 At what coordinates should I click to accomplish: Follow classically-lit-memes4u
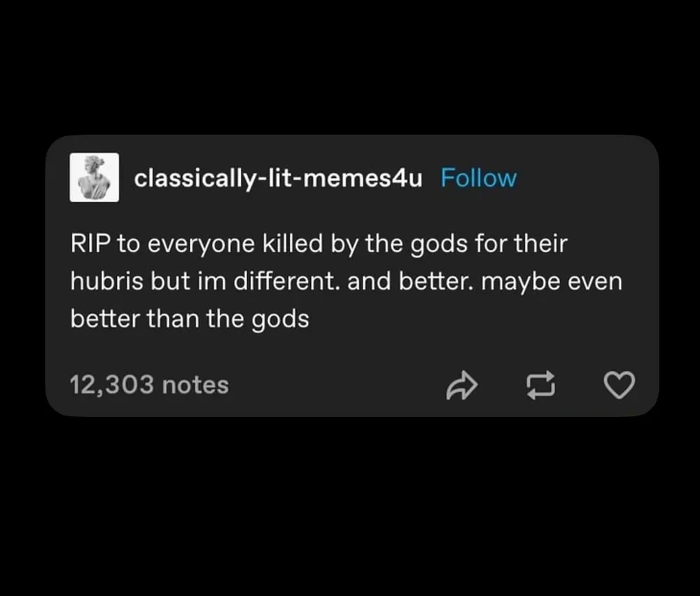[x=478, y=178]
